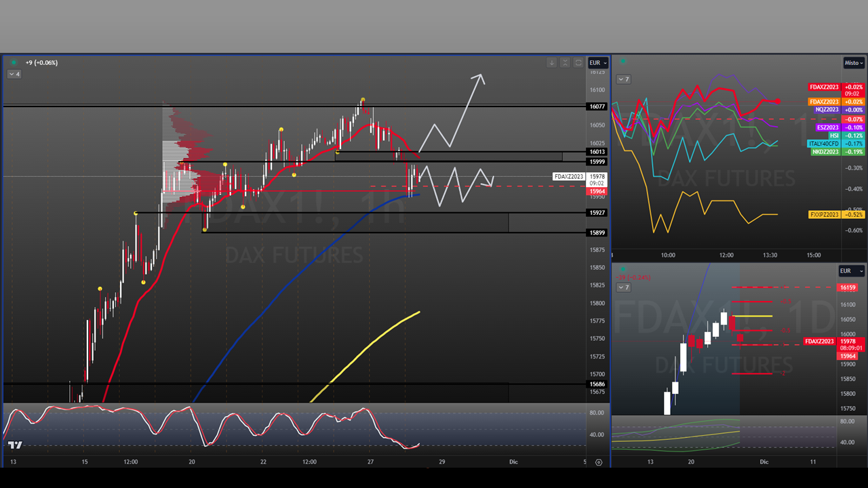868x488 pixels.
Task: Click the TradingView logo at bottom left
Action: (15, 445)
